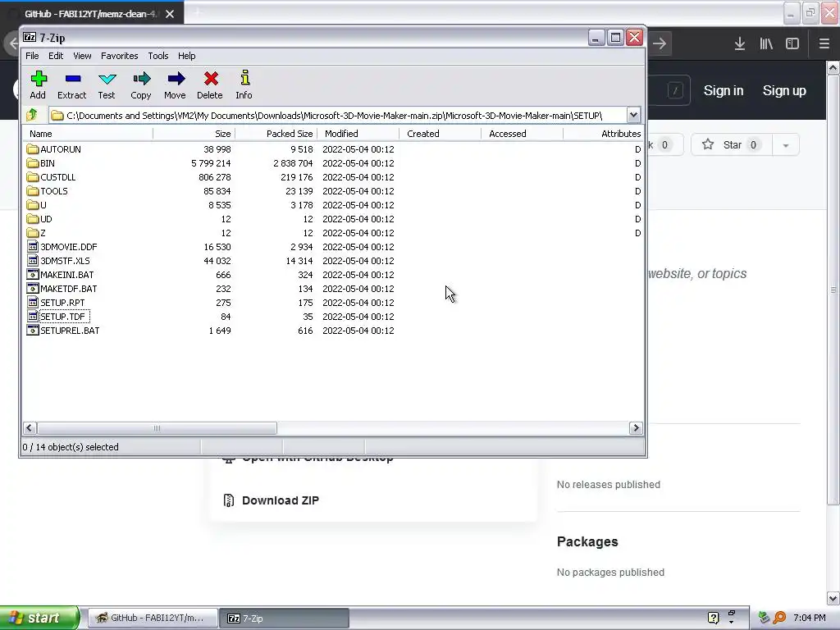Select the MAKETDF.BAT file icon
The height and width of the screenshot is (630, 840).
point(33,288)
